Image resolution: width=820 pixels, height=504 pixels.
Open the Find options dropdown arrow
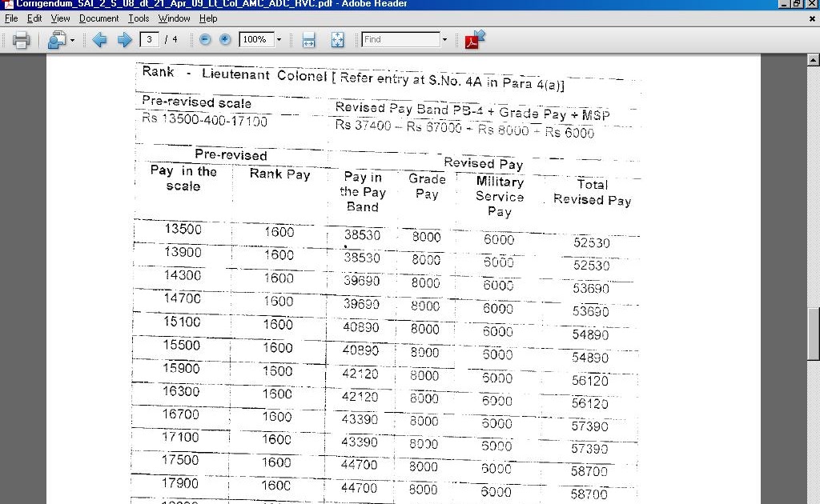(x=447, y=39)
